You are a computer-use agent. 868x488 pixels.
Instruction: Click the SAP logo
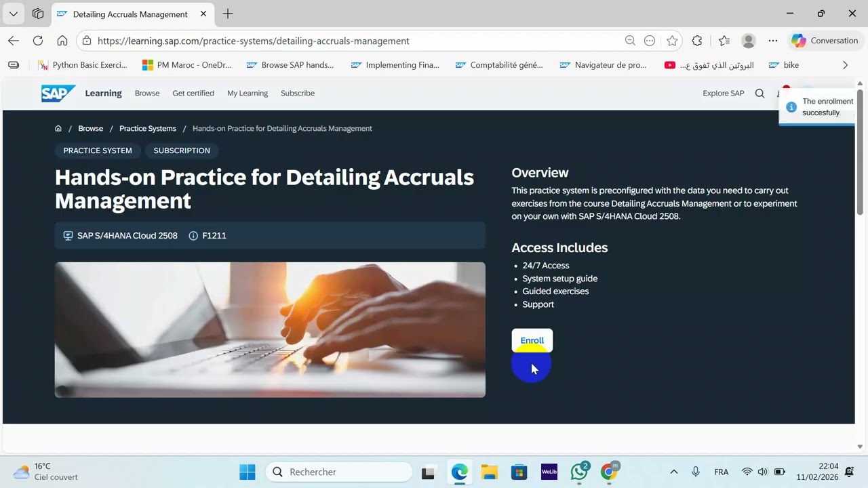click(x=58, y=94)
